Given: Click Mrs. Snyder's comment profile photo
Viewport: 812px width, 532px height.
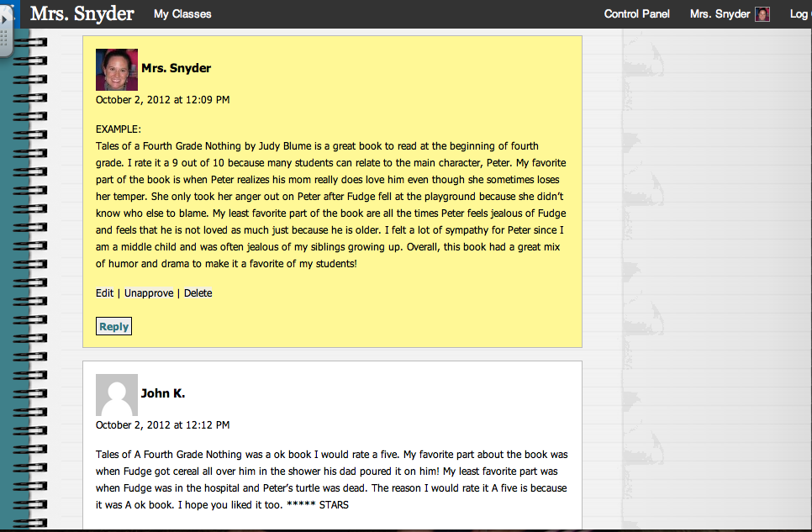Looking at the screenshot, I should (x=117, y=69).
